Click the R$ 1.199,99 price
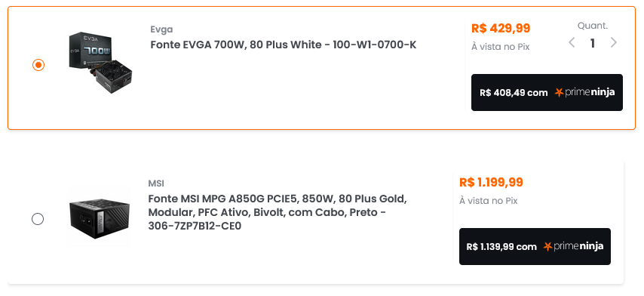Image resolution: width=644 pixels, height=296 pixels. click(491, 182)
